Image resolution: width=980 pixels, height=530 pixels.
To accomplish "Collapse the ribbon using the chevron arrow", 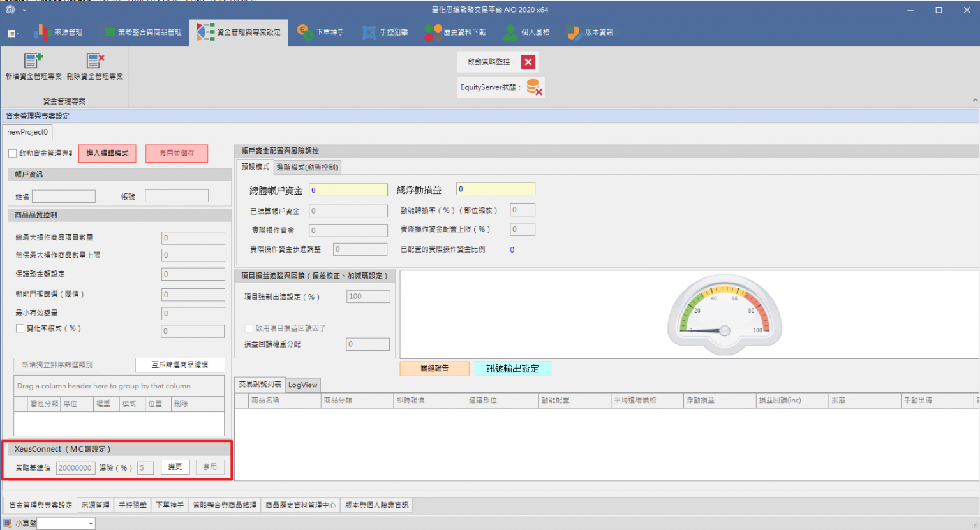I will point(974,101).
